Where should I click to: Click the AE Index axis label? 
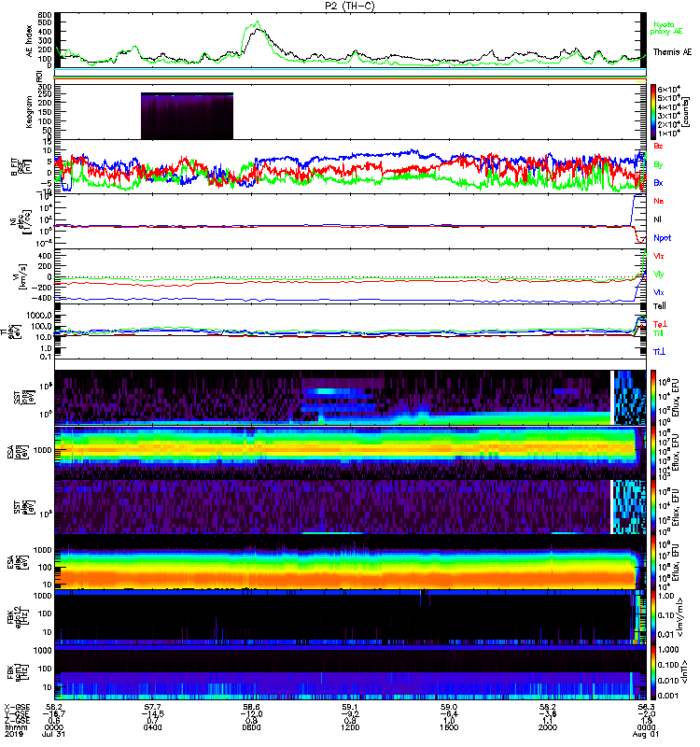click(30, 41)
